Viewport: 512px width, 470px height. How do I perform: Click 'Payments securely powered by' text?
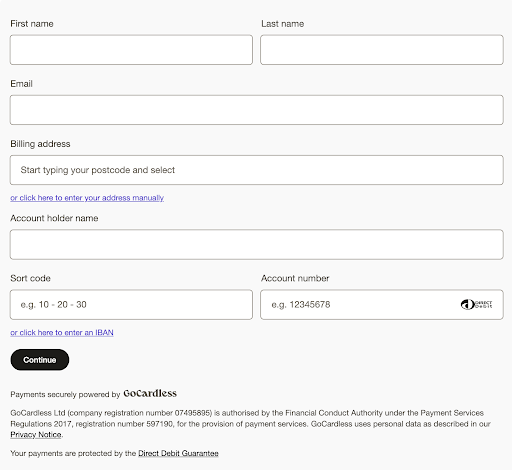point(65,394)
